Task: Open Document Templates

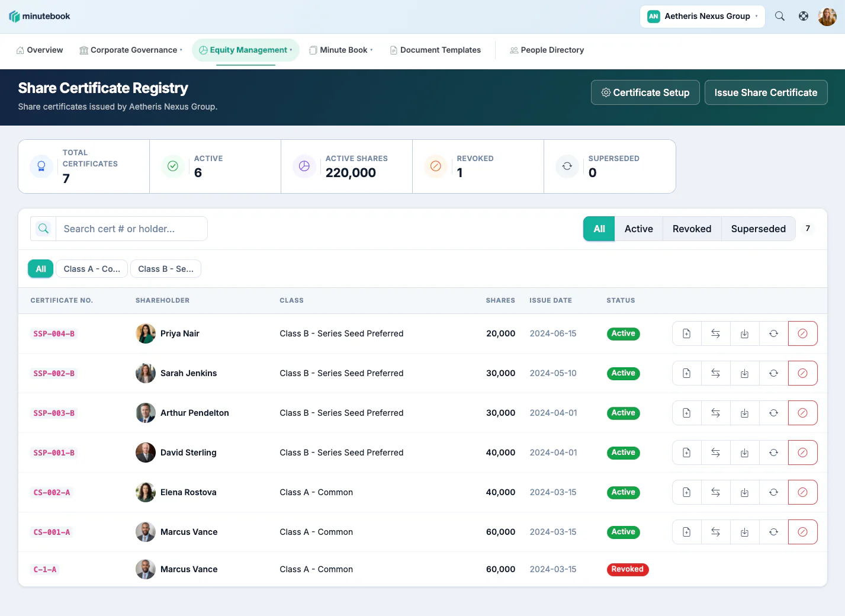Action: (x=435, y=50)
